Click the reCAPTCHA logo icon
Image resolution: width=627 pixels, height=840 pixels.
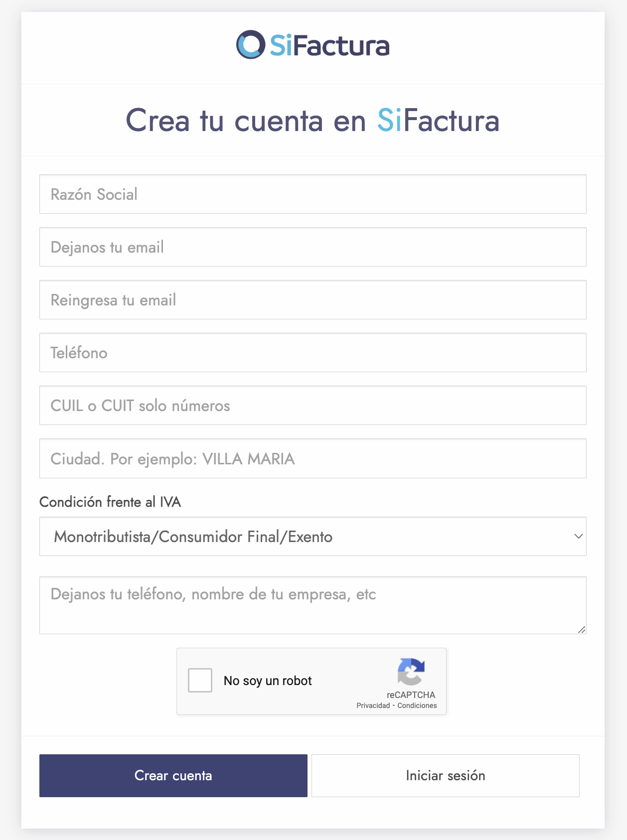411,672
